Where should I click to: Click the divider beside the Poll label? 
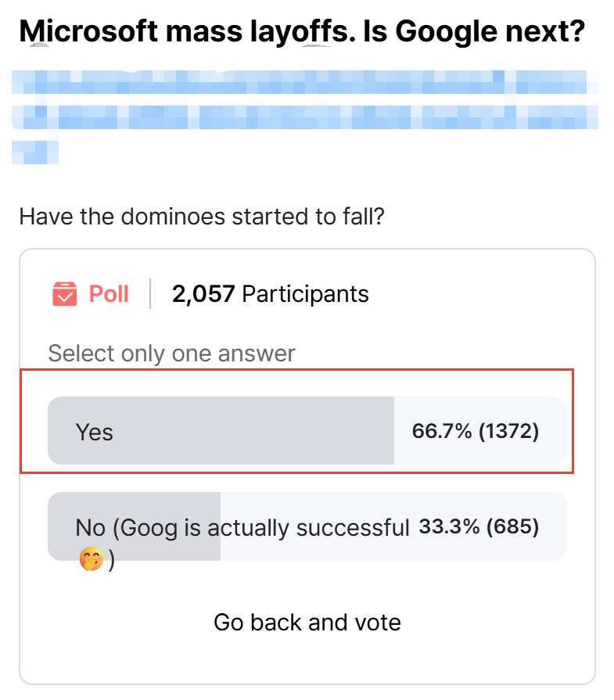(150, 294)
